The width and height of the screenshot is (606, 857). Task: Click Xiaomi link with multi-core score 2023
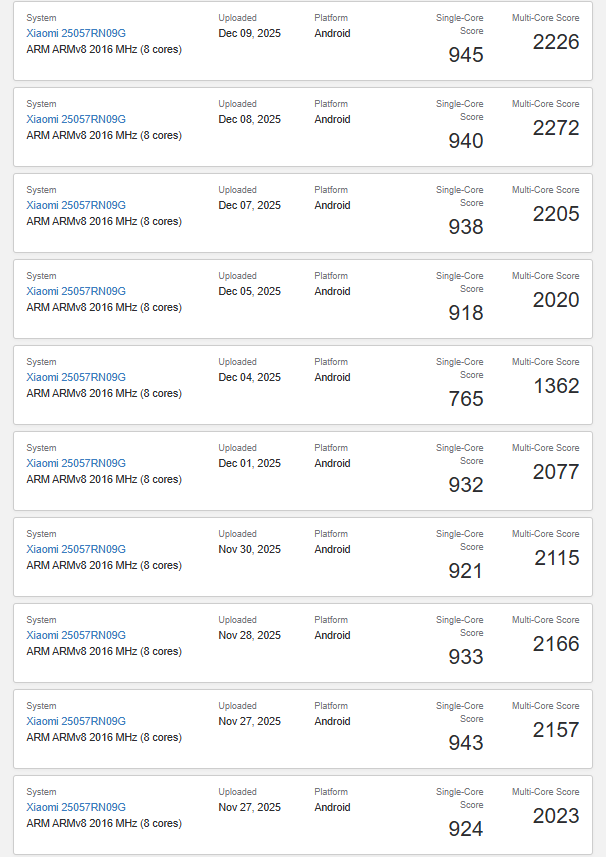pos(76,807)
